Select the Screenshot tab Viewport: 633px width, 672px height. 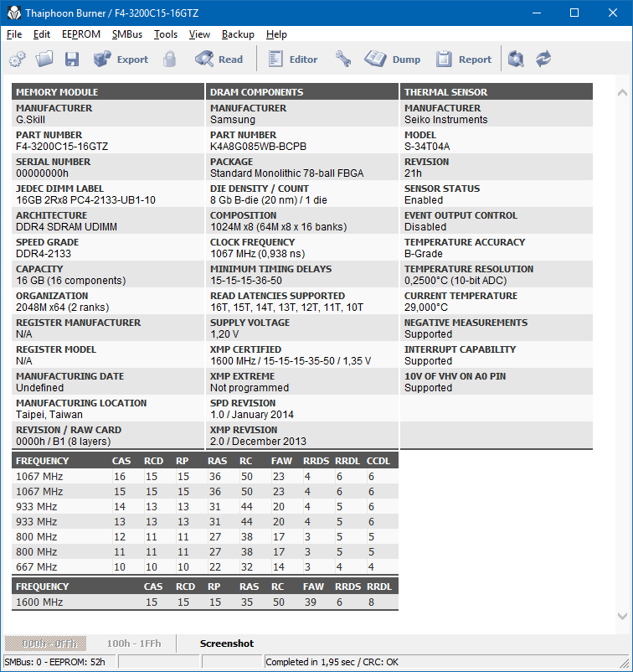[x=227, y=644]
